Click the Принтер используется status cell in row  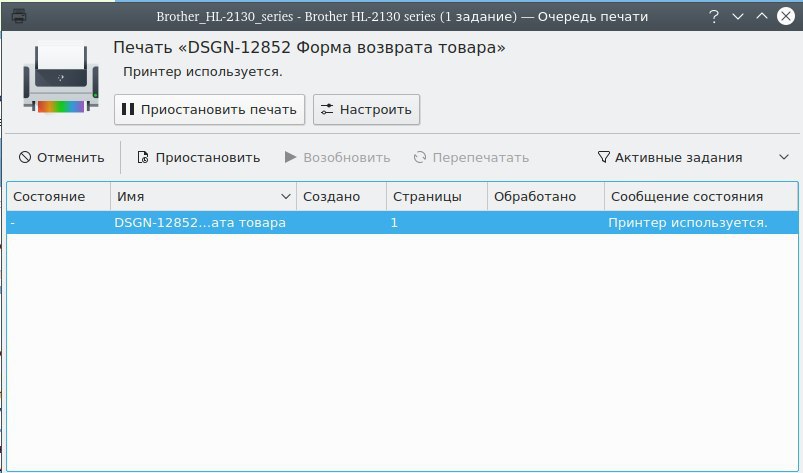point(701,223)
